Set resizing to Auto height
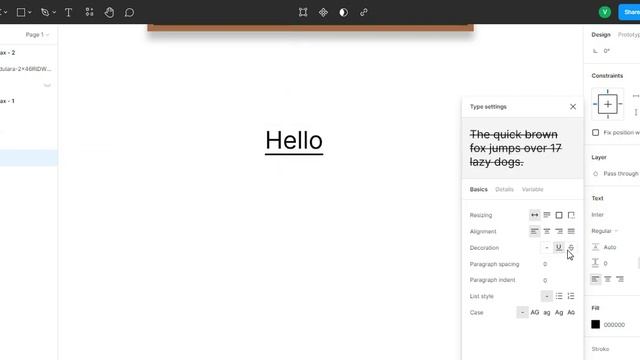640x360 pixels. click(547, 215)
